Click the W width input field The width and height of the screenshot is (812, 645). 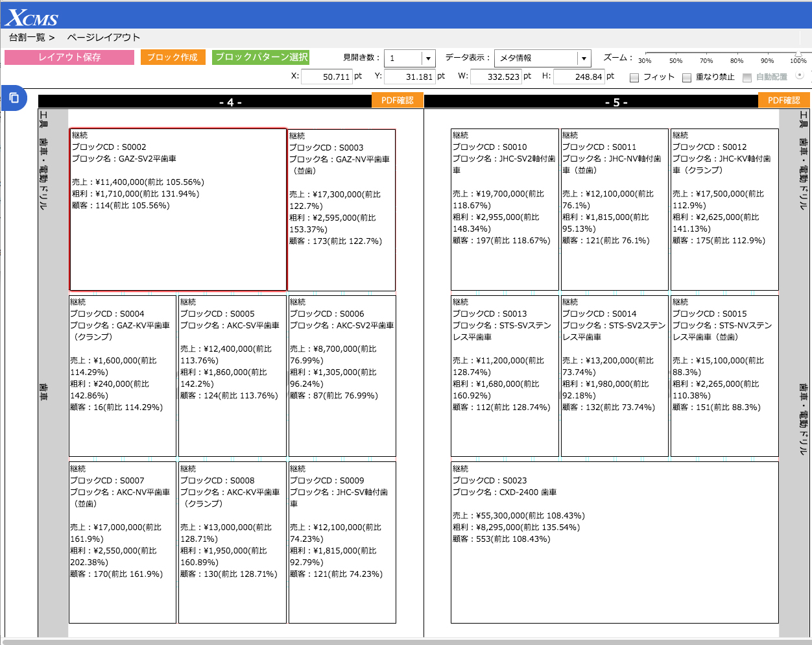pos(496,77)
